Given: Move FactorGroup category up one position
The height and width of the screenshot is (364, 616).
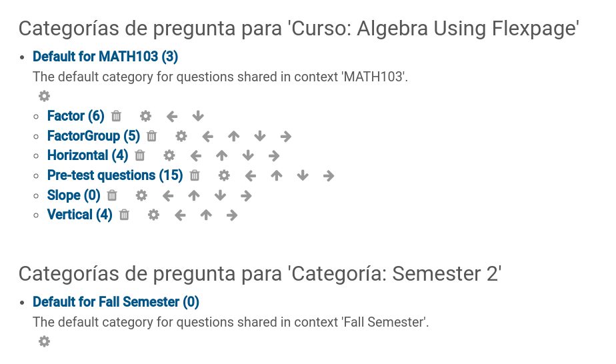Looking at the screenshot, I should point(234,136).
